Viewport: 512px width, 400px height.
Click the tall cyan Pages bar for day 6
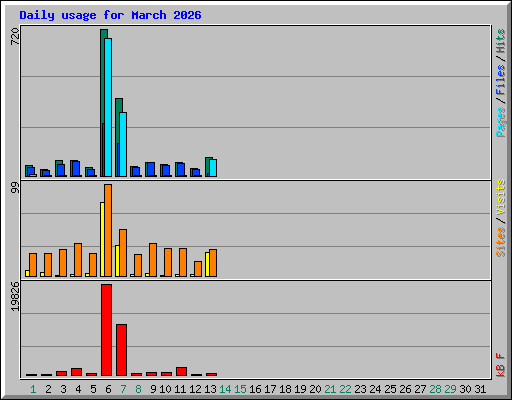point(108,107)
